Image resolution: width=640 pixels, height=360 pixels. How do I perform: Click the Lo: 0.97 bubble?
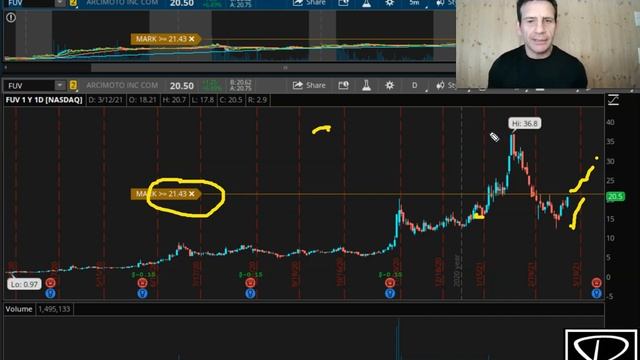point(24,284)
